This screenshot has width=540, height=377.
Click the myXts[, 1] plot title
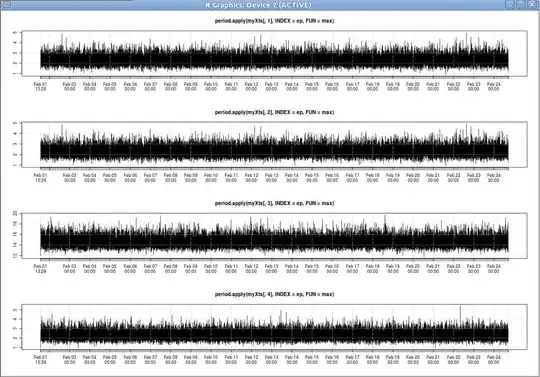(x=274, y=21)
